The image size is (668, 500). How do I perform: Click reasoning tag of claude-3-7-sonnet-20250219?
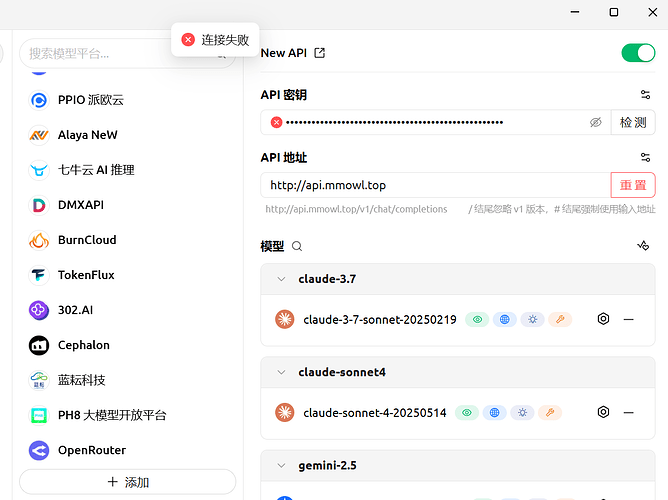pos(533,319)
